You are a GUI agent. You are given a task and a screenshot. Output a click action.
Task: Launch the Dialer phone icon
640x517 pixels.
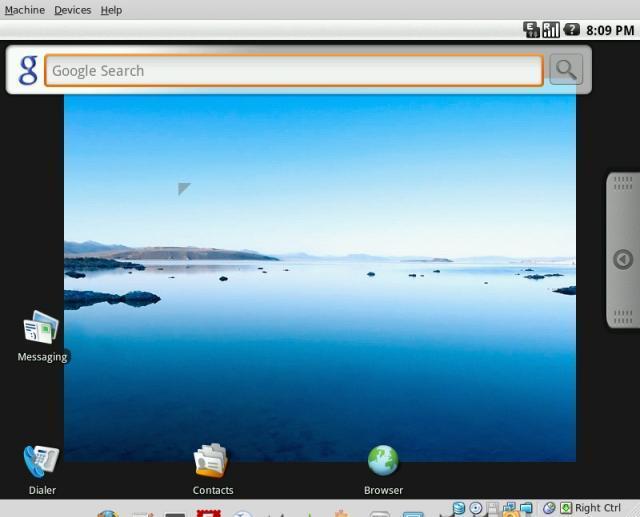[41, 461]
